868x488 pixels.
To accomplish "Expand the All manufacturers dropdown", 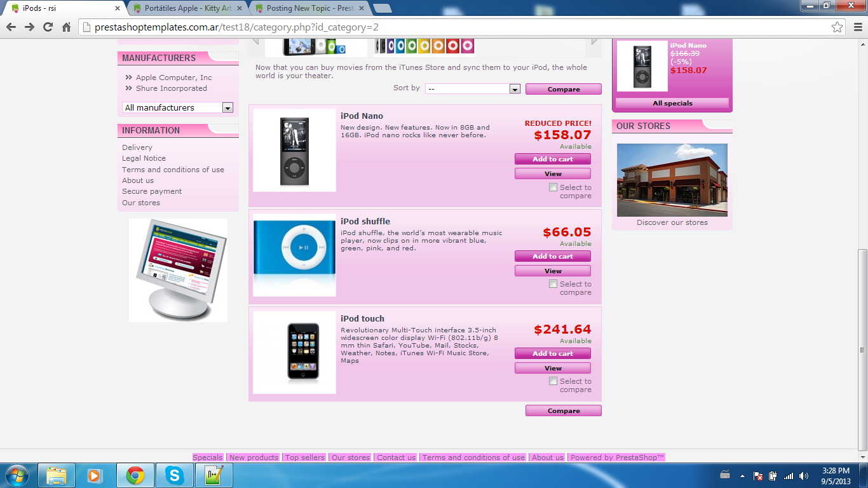I will tap(178, 107).
